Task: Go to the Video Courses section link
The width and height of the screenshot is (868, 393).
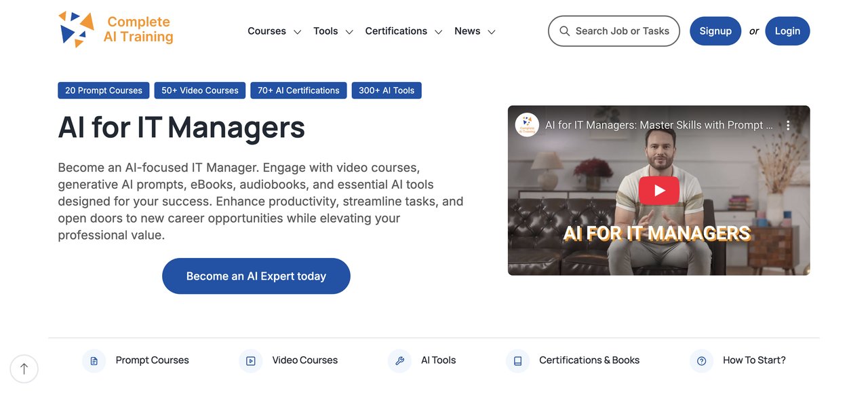Action: pos(305,360)
